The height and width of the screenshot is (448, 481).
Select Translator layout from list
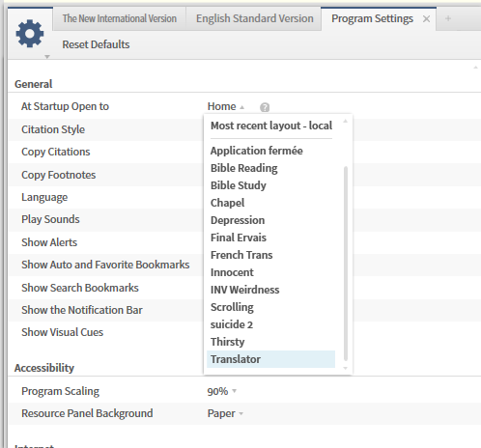coord(270,359)
